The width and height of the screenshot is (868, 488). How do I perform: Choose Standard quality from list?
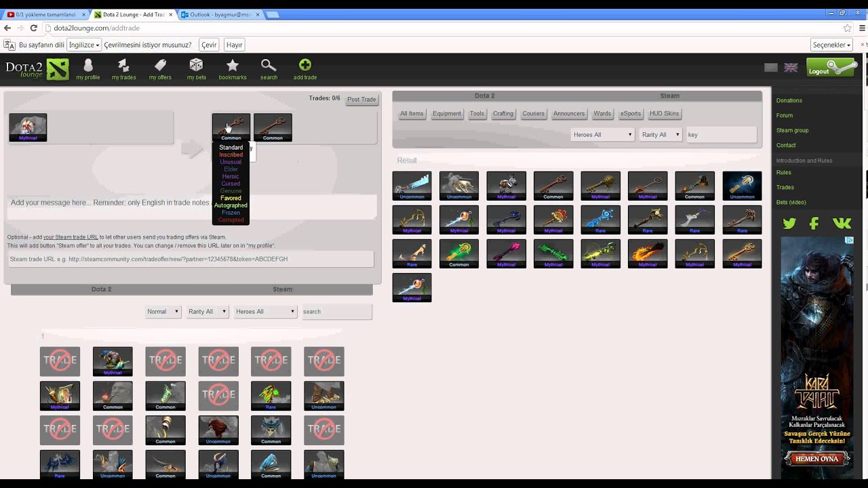point(231,147)
